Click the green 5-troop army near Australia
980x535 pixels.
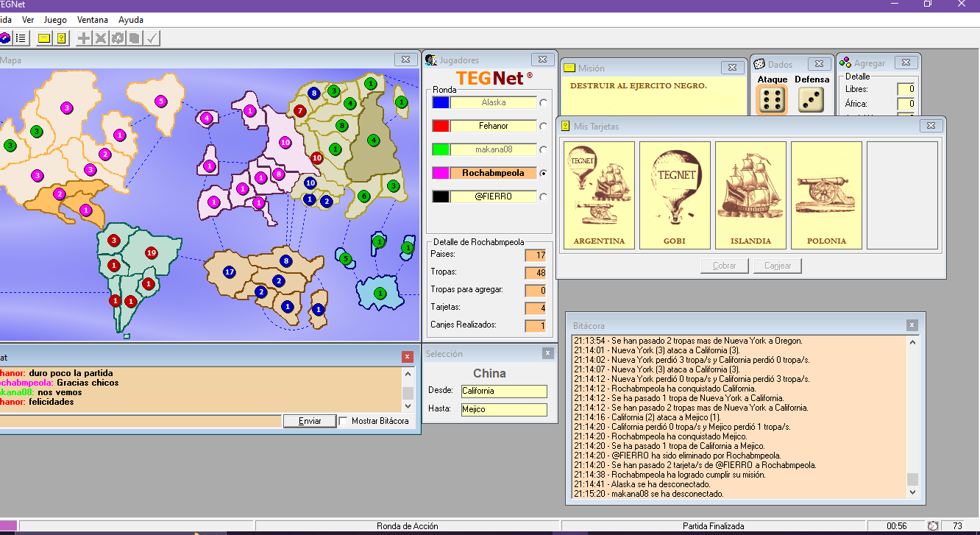click(345, 258)
